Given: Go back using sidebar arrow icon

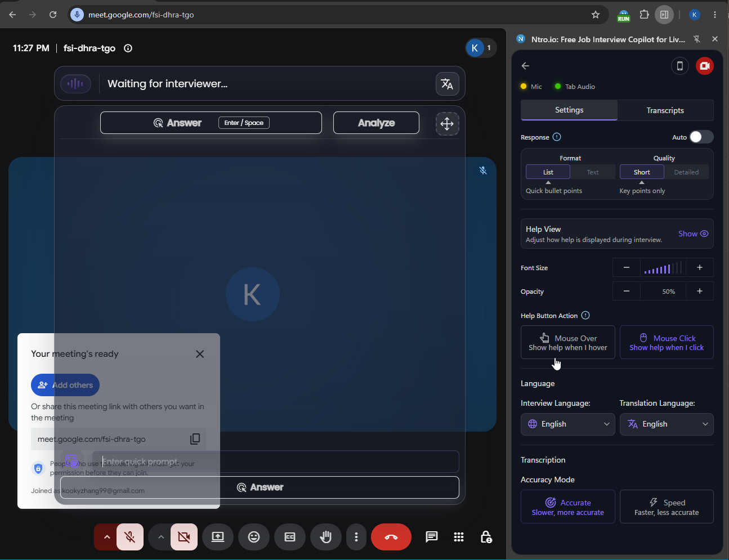Looking at the screenshot, I should pyautogui.click(x=525, y=66).
